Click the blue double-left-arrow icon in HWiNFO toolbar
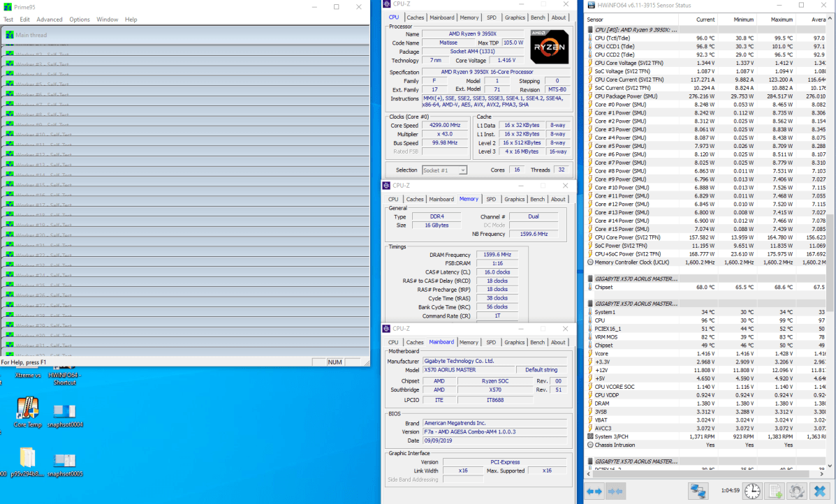Viewport: 836px width, 504px height. coord(594,491)
